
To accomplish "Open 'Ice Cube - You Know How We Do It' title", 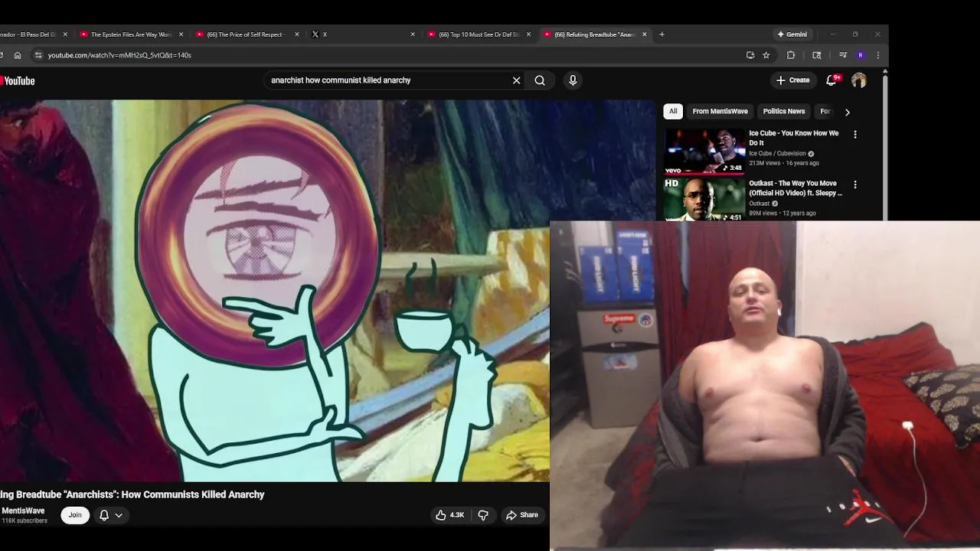I will coord(794,138).
